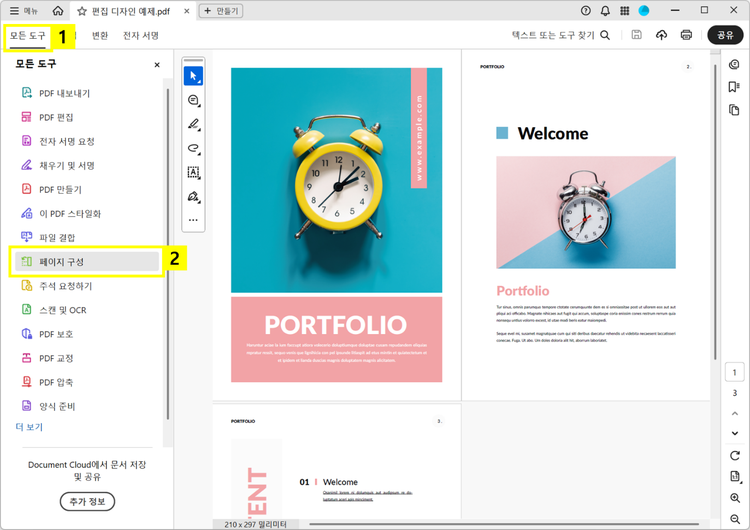The height and width of the screenshot is (530, 750).
Task: Open the notifications bell icon
Action: tap(605, 11)
